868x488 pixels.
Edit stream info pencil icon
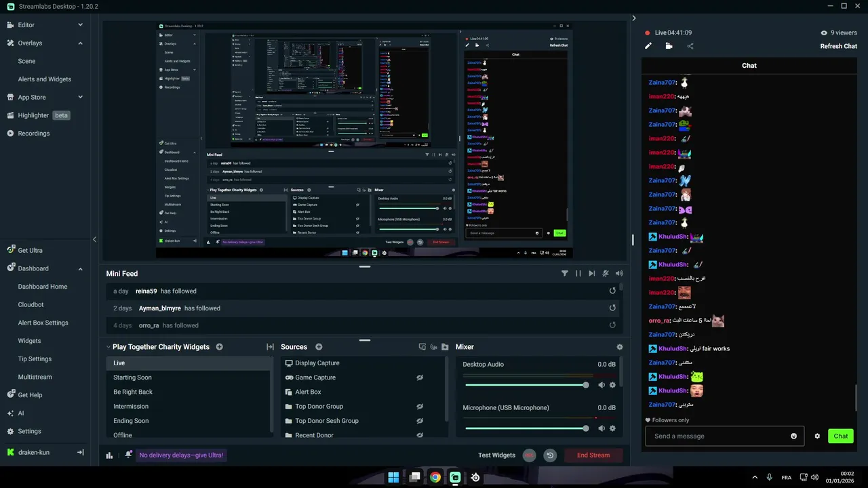click(648, 46)
